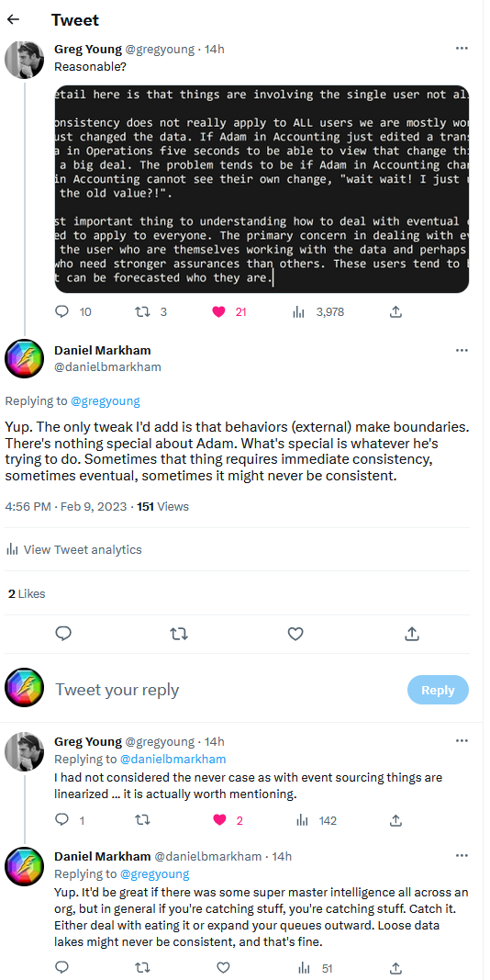View analytics showing 3,978 views
The image size is (490, 980).
click(x=318, y=311)
